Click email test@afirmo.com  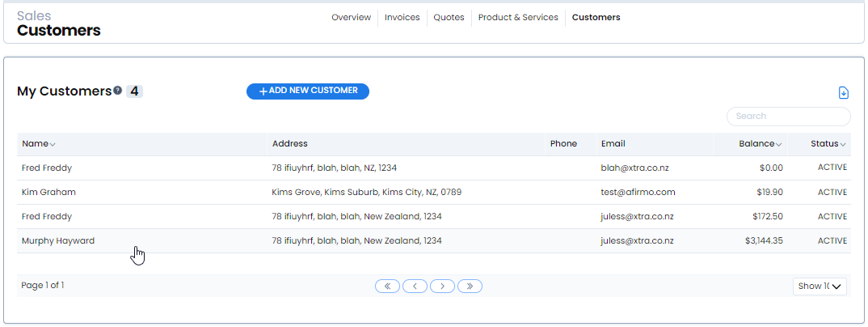click(638, 193)
